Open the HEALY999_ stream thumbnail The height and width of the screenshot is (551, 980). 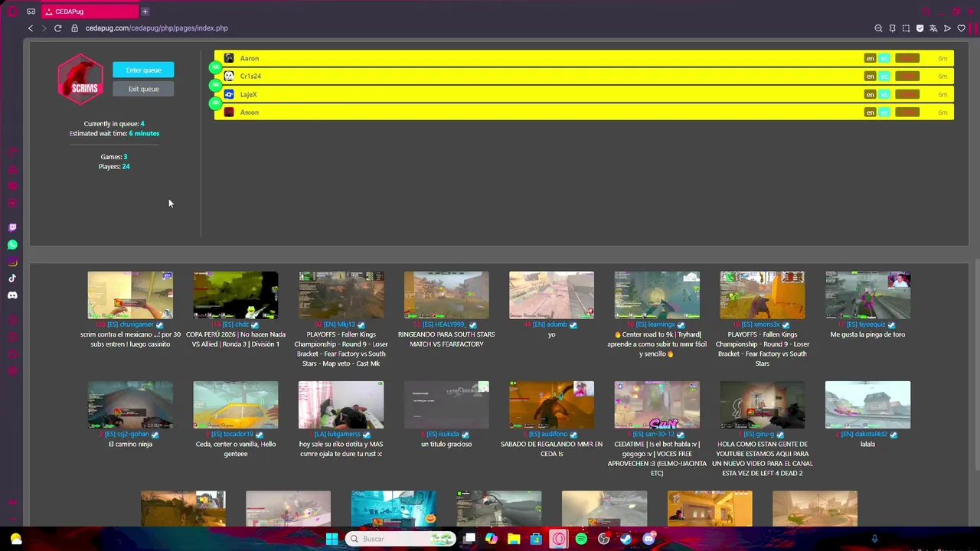pyautogui.click(x=446, y=295)
